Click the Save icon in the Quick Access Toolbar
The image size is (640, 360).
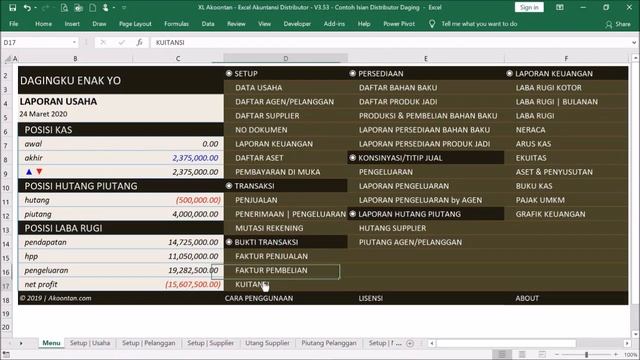tap(13, 7)
